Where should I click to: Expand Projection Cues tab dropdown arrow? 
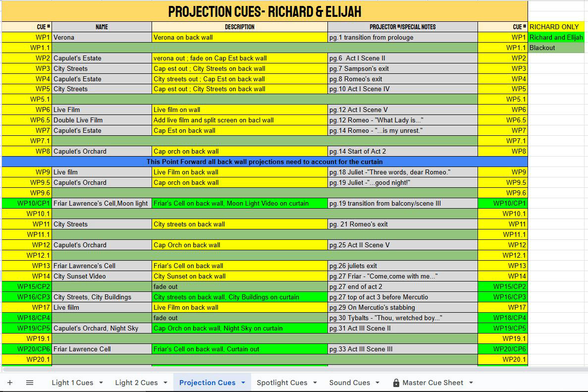pyautogui.click(x=243, y=383)
